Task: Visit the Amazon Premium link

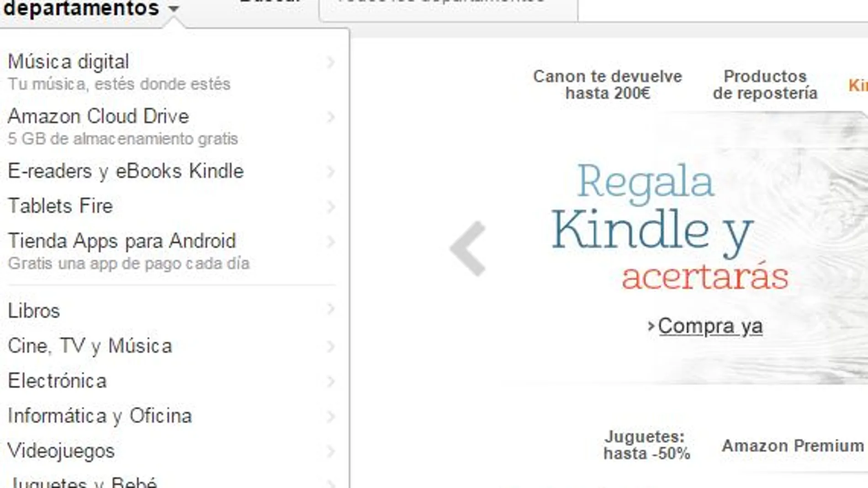Action: 793,446
